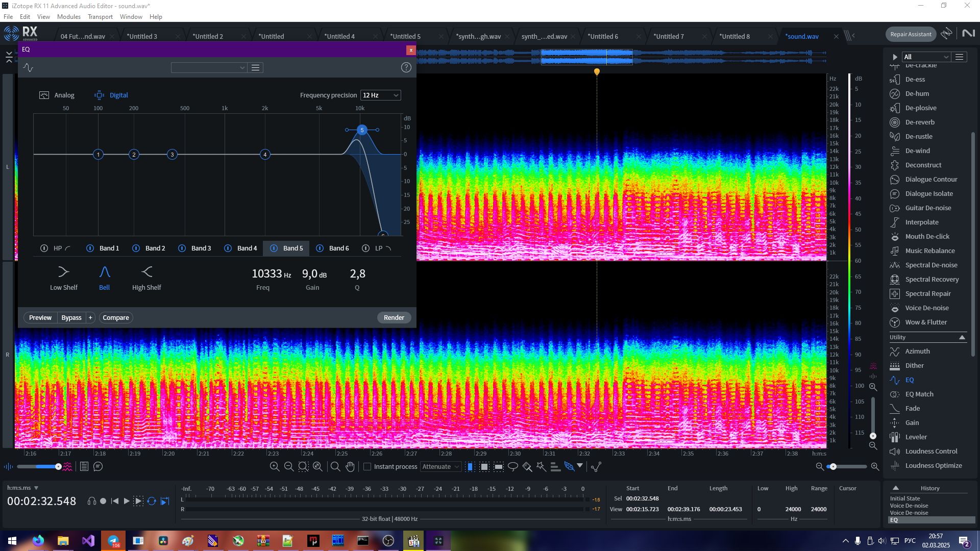
Task: Select the Bell filter shape icon
Action: 104,272
